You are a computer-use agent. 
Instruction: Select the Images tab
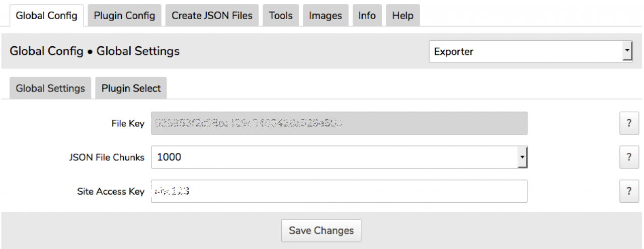pyautogui.click(x=326, y=16)
